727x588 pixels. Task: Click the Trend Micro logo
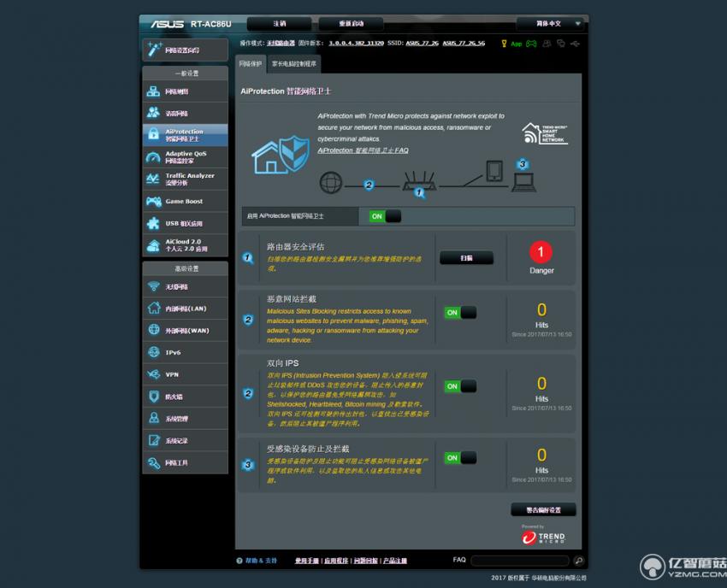(543, 537)
